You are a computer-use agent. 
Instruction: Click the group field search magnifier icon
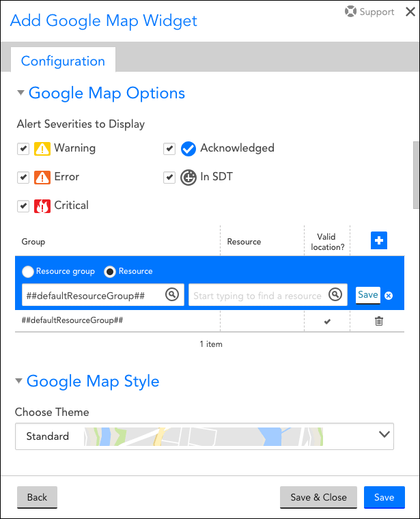[x=172, y=294]
